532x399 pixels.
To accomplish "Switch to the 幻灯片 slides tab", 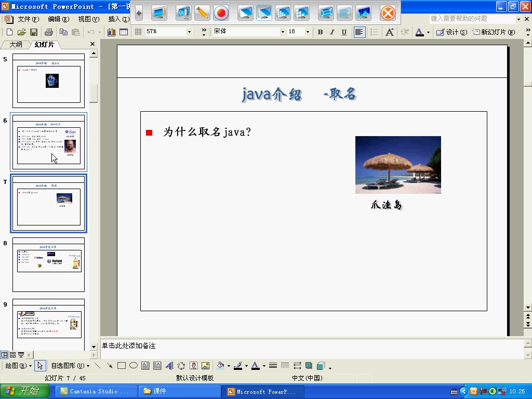I will [45, 45].
